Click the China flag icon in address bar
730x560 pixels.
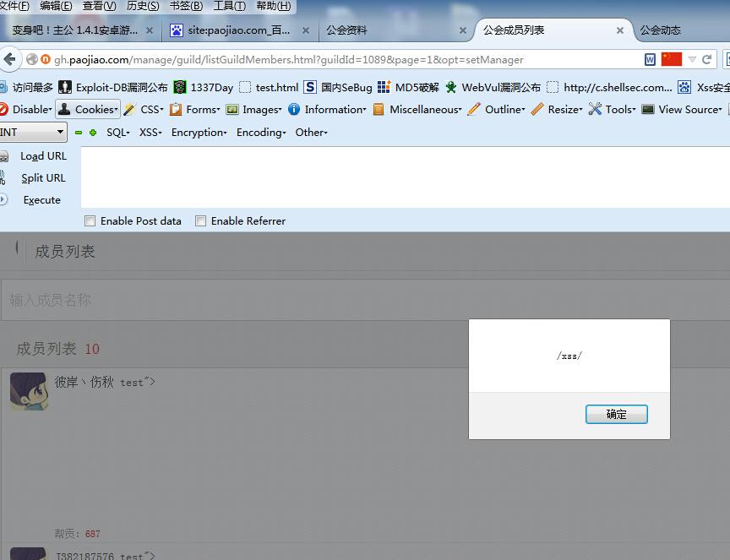pyautogui.click(x=672, y=59)
